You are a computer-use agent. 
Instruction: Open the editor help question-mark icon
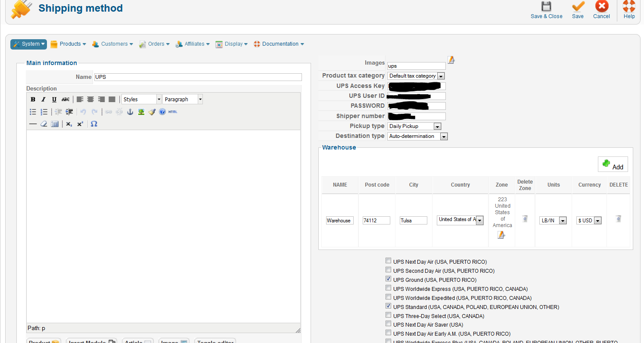click(162, 112)
